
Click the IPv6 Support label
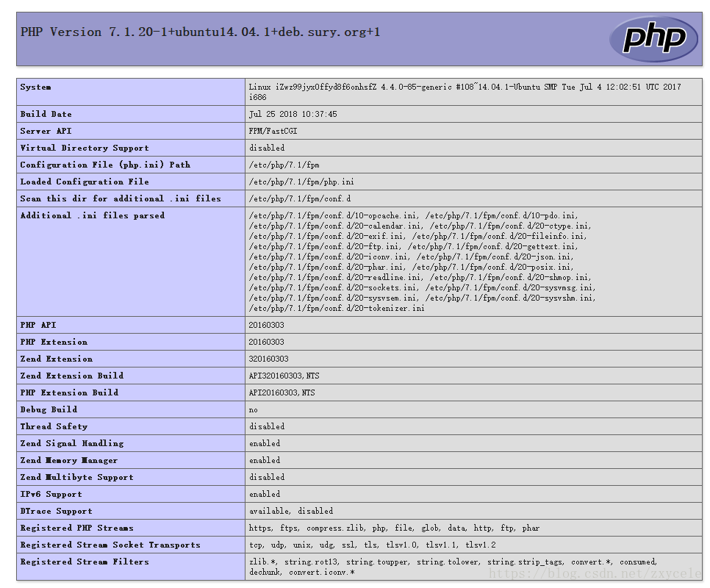[51, 494]
